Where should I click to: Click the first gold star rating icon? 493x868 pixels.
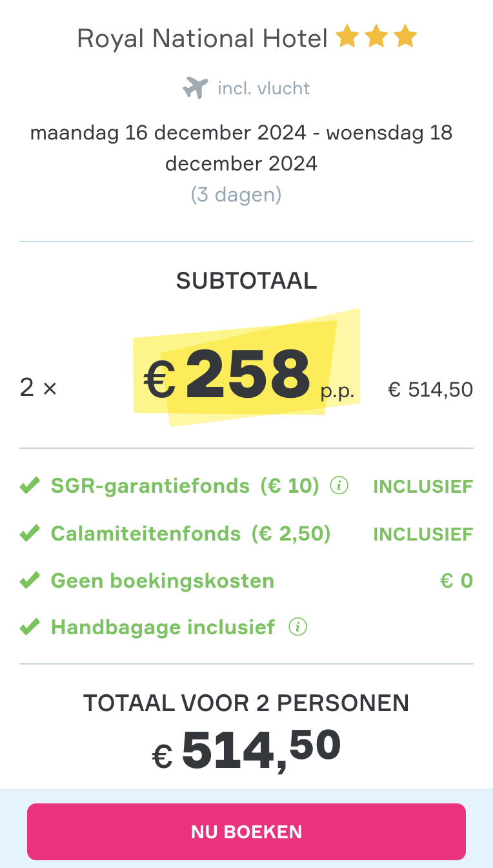347,37
